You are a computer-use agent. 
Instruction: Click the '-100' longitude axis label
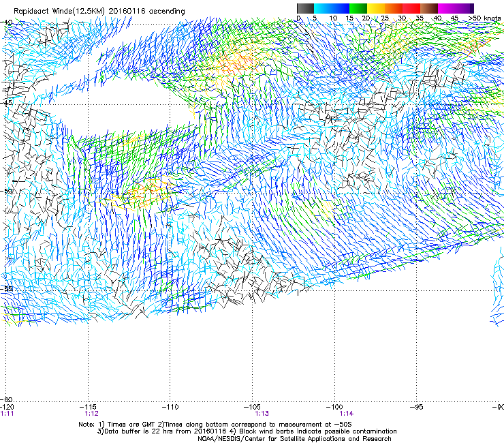[x=334, y=407]
